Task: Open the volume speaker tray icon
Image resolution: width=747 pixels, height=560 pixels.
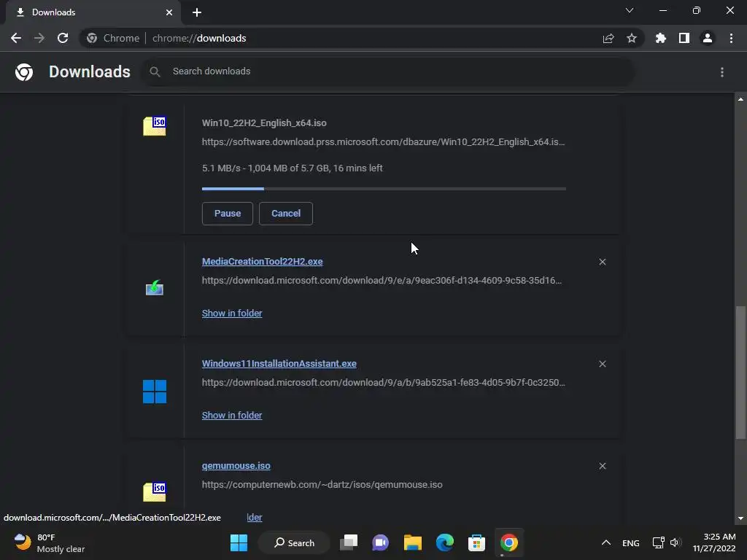Action: pyautogui.click(x=676, y=542)
